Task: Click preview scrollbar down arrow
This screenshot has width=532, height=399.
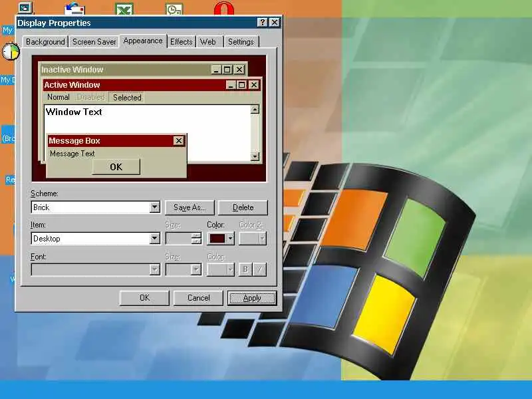Action: click(255, 156)
